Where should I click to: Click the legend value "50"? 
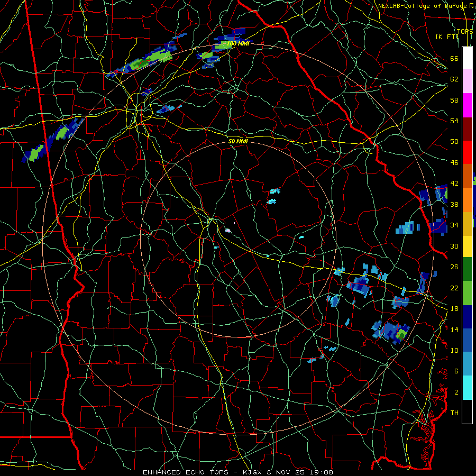454,141
